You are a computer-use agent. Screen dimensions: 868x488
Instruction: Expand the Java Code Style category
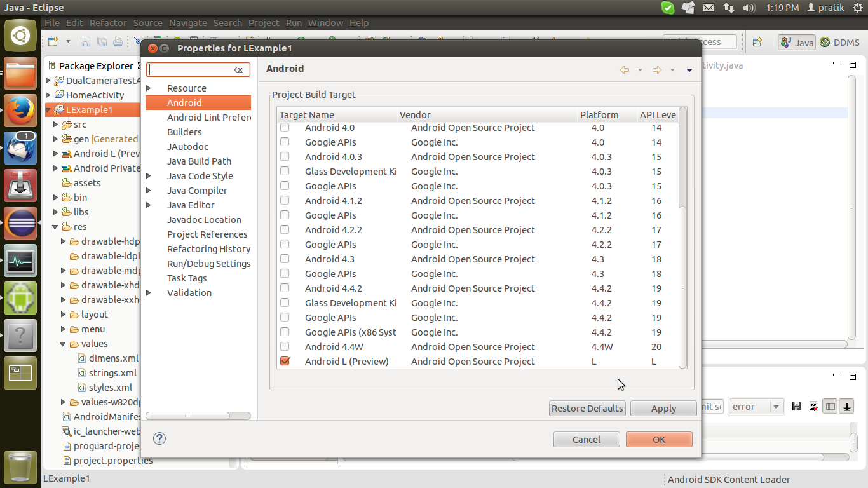[149, 175]
